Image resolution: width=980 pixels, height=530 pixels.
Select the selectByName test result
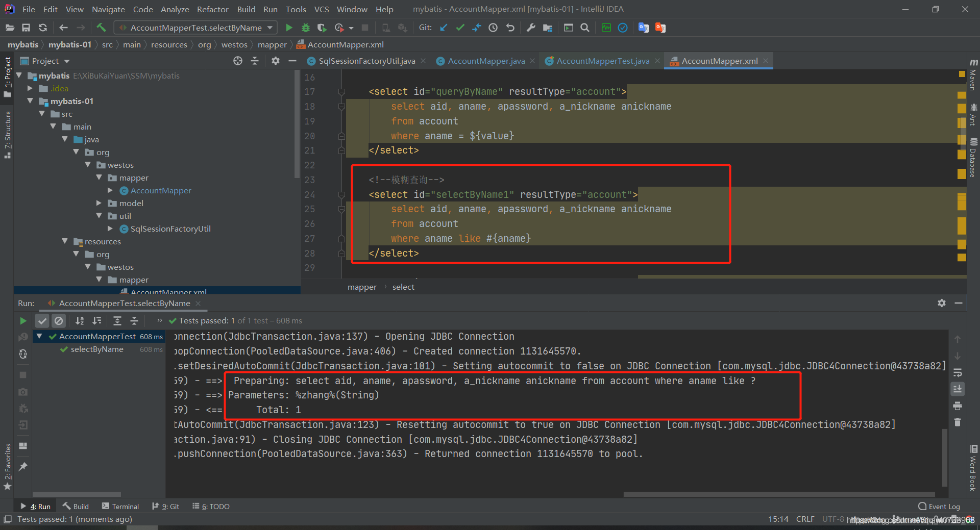[x=97, y=349]
